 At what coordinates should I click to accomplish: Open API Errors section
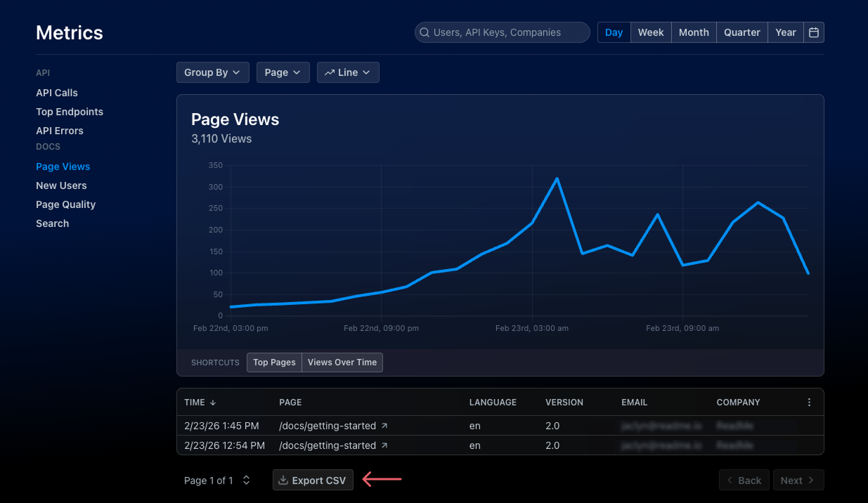pos(60,131)
